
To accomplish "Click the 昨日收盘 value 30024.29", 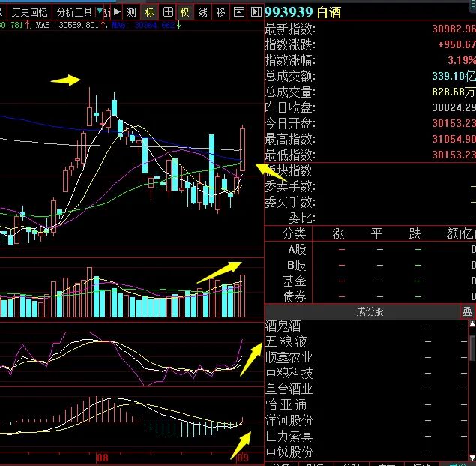I will tap(454, 107).
